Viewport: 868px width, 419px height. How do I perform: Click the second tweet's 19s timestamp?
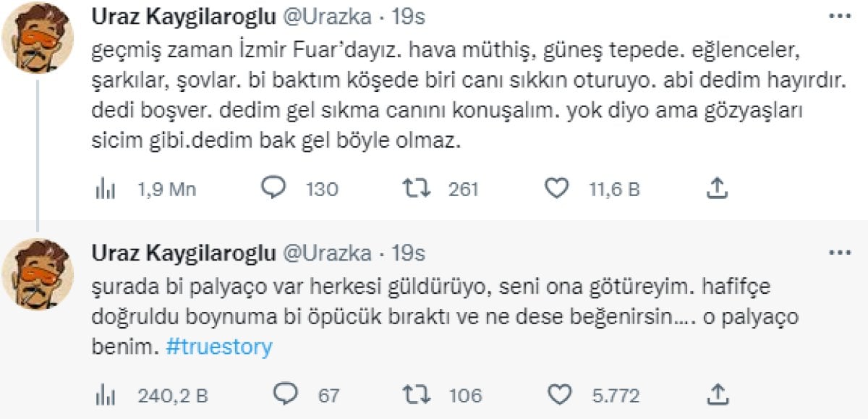click(x=408, y=253)
